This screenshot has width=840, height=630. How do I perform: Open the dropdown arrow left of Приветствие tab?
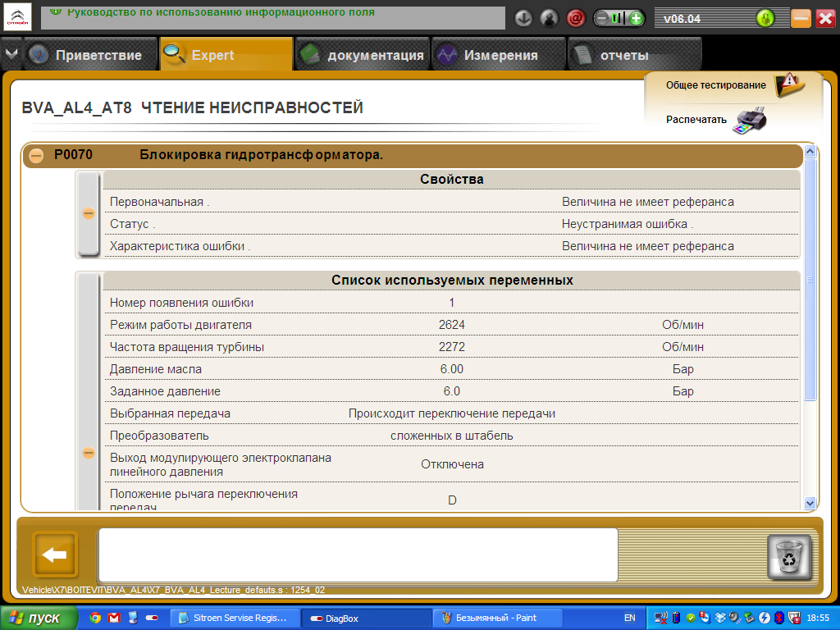pyautogui.click(x=11, y=54)
